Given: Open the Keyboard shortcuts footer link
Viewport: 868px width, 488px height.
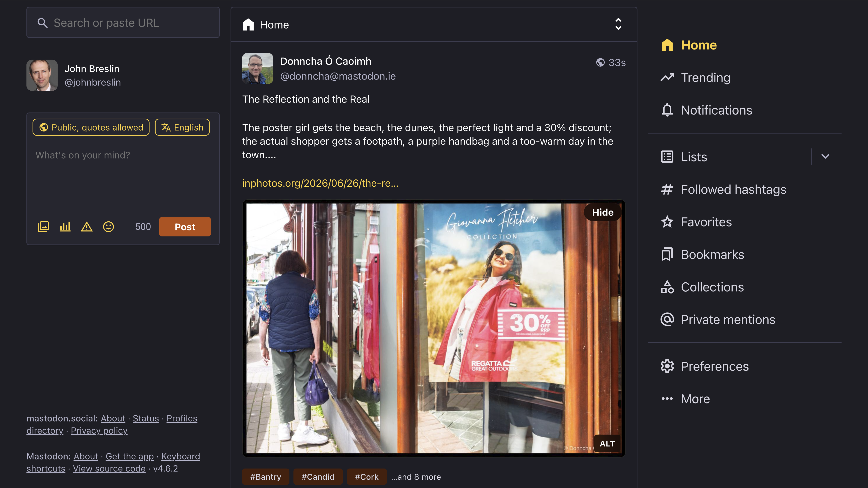Looking at the screenshot, I should 181,456.
